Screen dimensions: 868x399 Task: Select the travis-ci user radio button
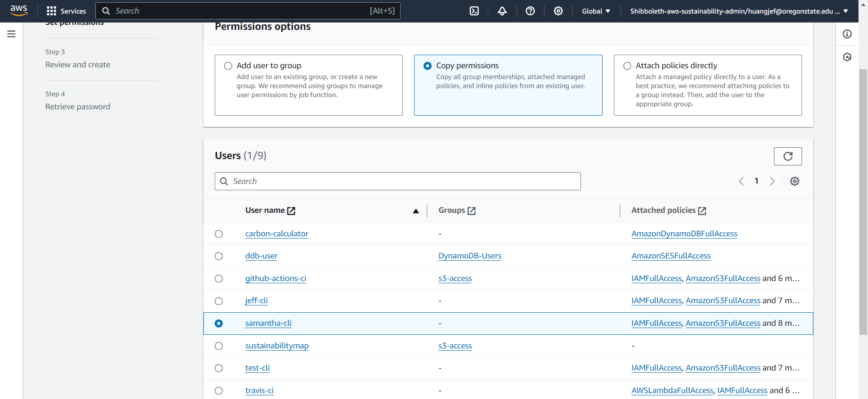219,391
